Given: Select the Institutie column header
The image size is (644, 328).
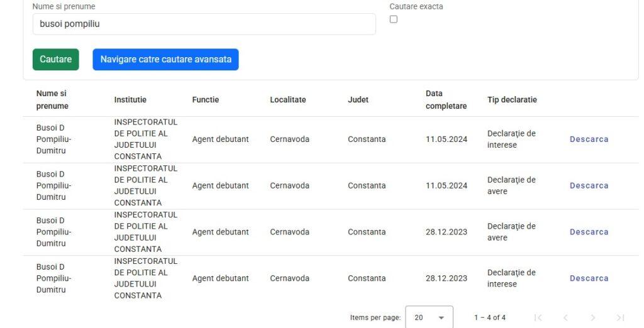Looking at the screenshot, I should (130, 100).
